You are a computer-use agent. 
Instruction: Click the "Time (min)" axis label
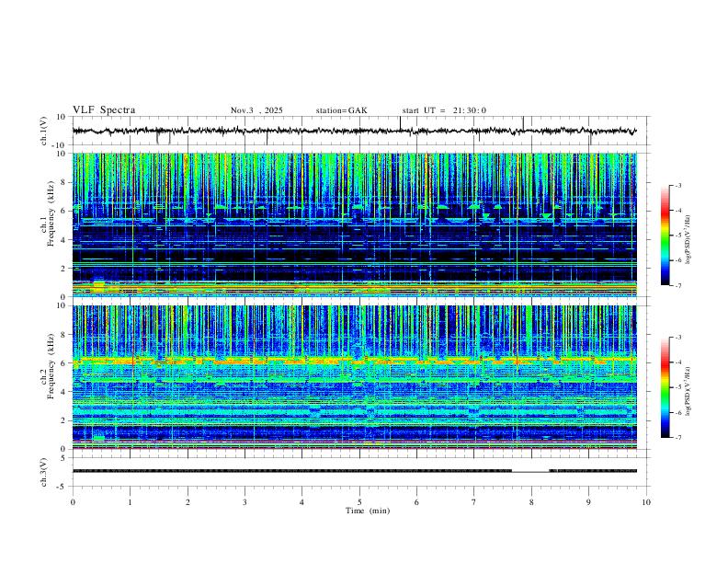coord(368,511)
